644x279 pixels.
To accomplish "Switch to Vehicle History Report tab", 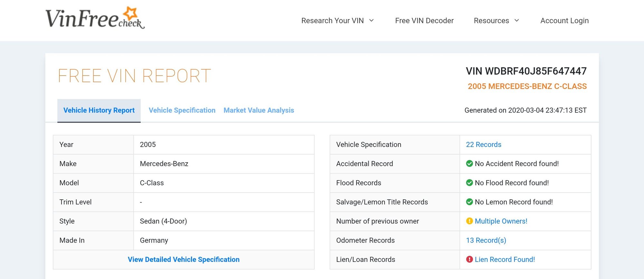I will tap(99, 110).
